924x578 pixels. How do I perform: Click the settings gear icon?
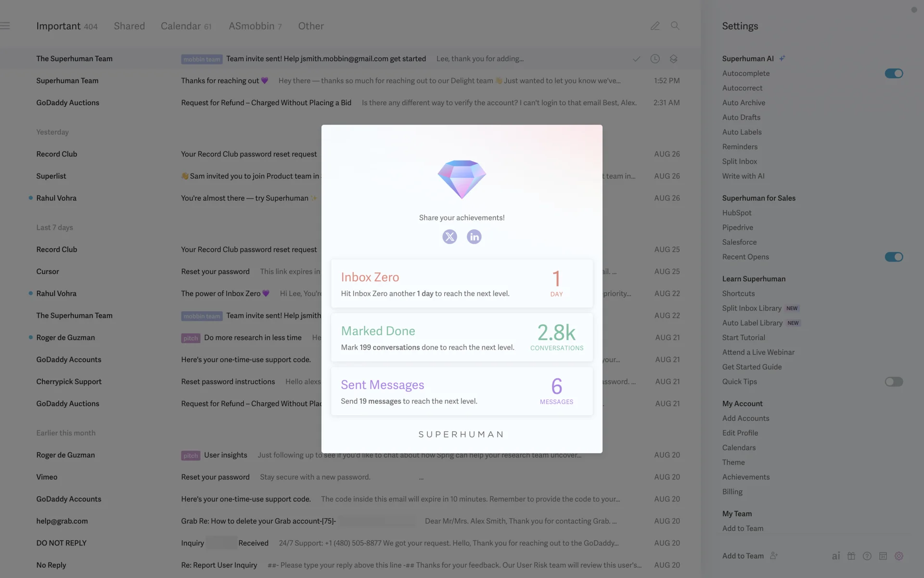point(899,556)
